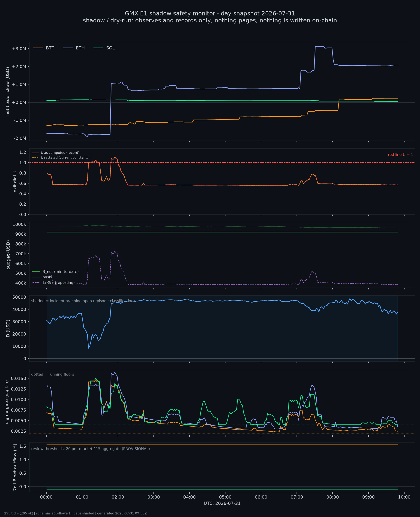Click the ETH legend line swatch
The image size is (420, 517).
coord(68,48)
